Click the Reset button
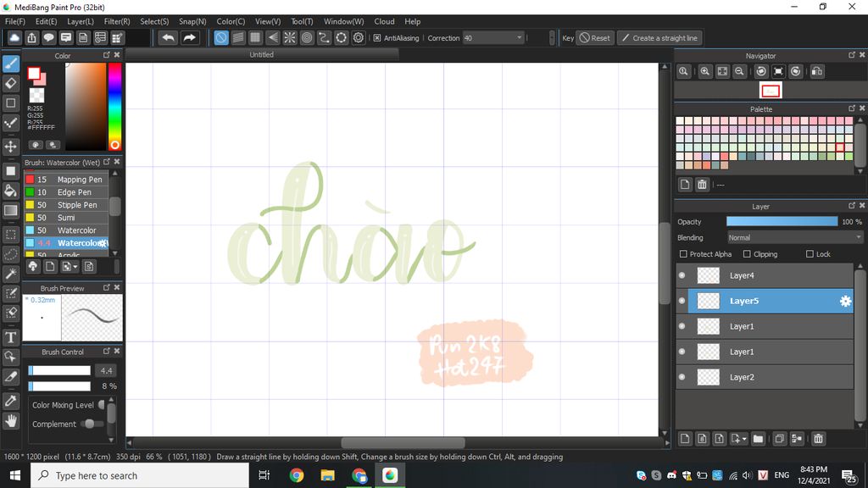 click(x=595, y=37)
